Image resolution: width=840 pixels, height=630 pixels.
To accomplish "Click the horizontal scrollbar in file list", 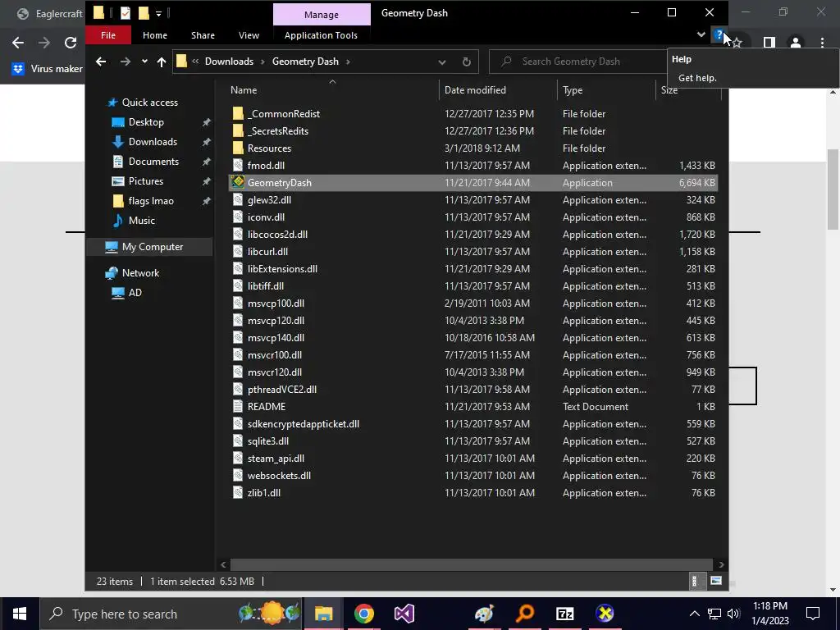I will pyautogui.click(x=472, y=564).
